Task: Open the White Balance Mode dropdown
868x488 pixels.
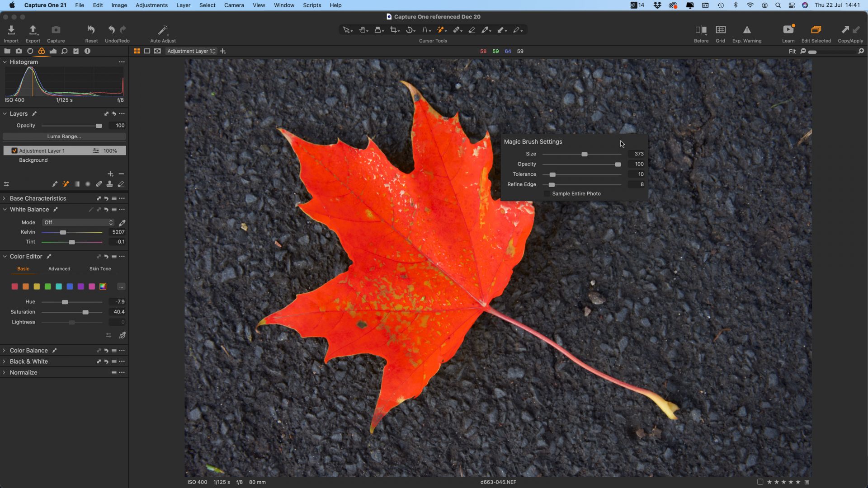Action: (x=78, y=222)
